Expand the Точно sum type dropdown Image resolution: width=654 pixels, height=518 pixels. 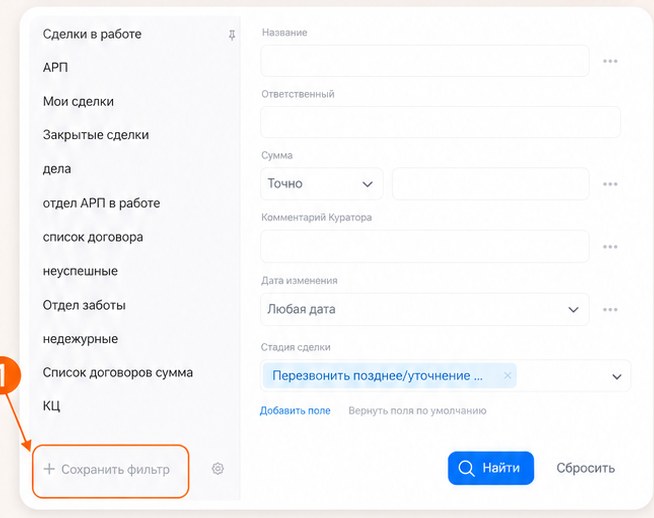322,184
